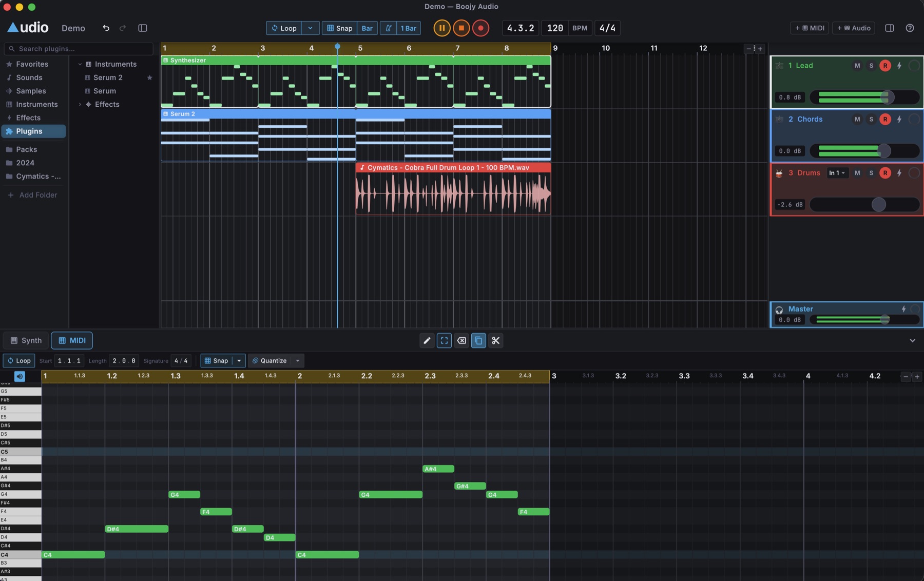Switch to the Synth tab
924x581 pixels.
(26, 340)
